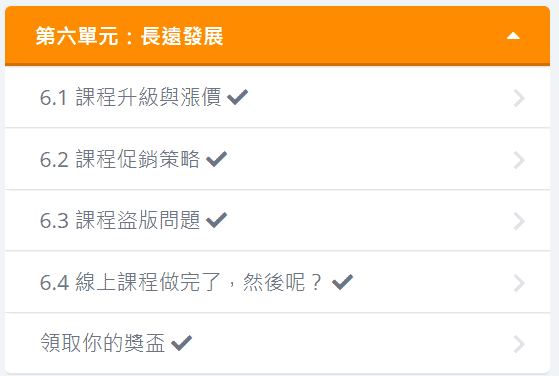The width and height of the screenshot is (559, 376).
Task: Click the checkmark beside 6.2 課程促銷策略
Action: pos(216,159)
